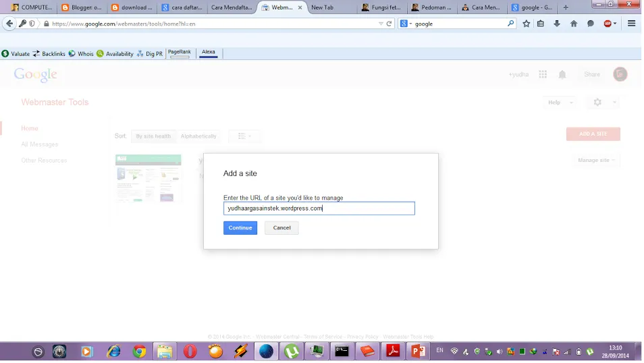This screenshot has width=644, height=363.
Task: Click the bookmark star icon
Action: [x=526, y=24]
